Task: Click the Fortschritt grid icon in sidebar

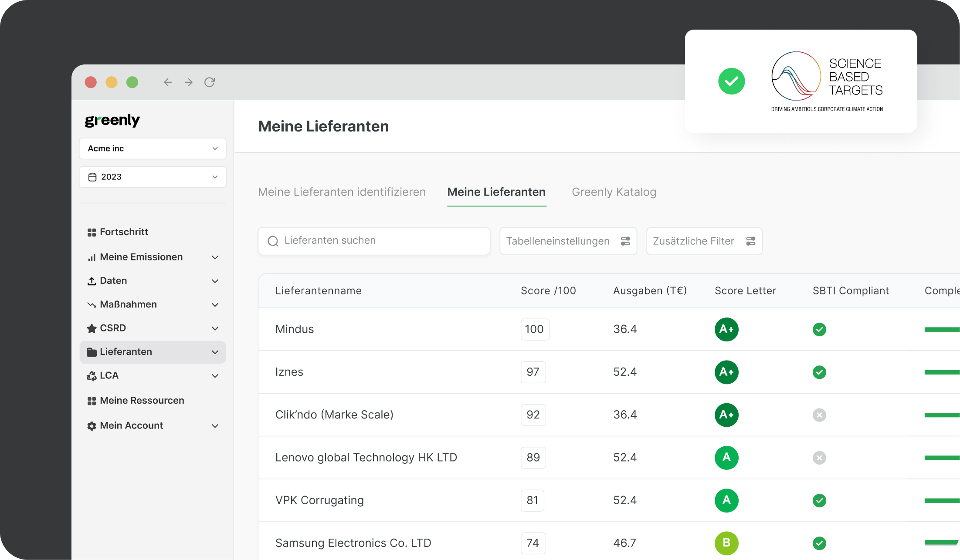Action: pyautogui.click(x=92, y=233)
